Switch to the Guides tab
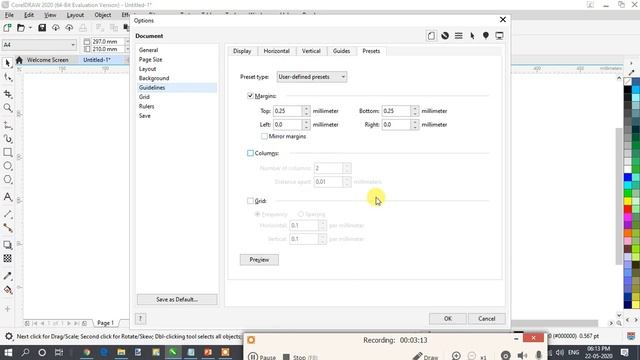This screenshot has height=360, width=640. 341,51
